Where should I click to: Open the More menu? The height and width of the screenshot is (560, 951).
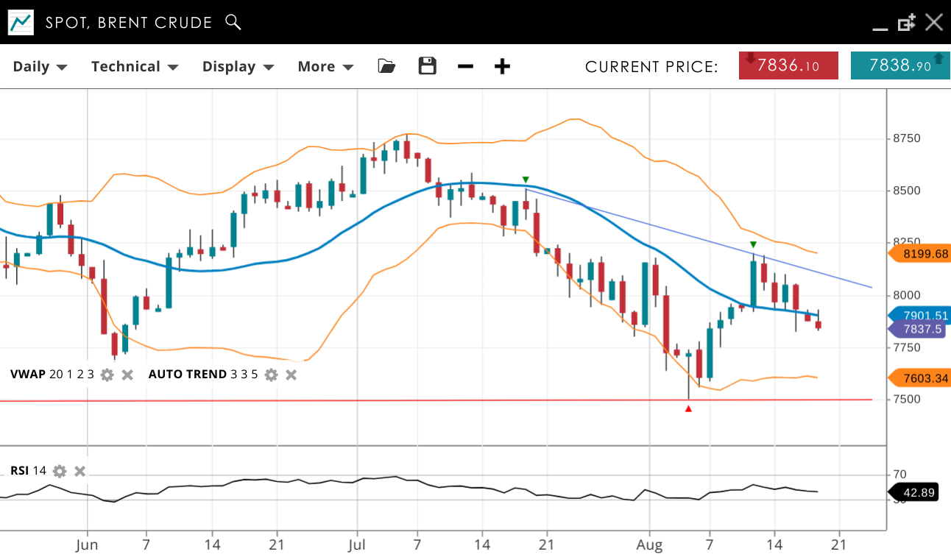pyautogui.click(x=325, y=66)
